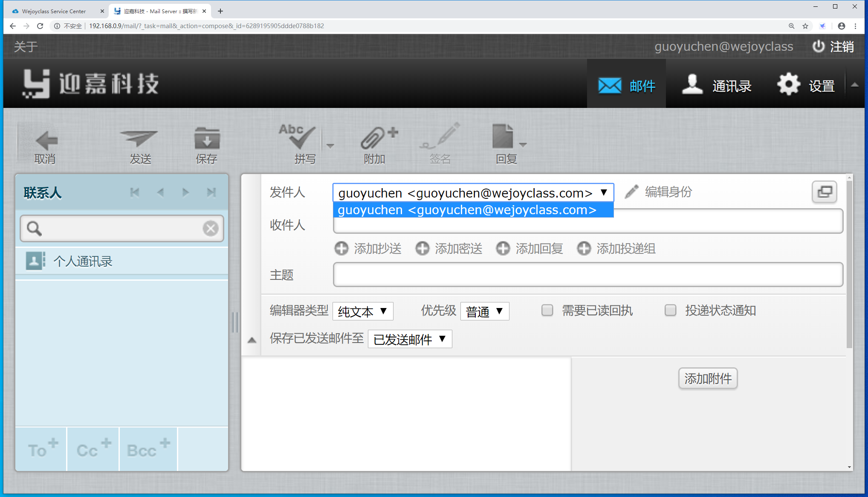Toggle 投递状态通知 checkbox
The height and width of the screenshot is (497, 868).
point(670,310)
